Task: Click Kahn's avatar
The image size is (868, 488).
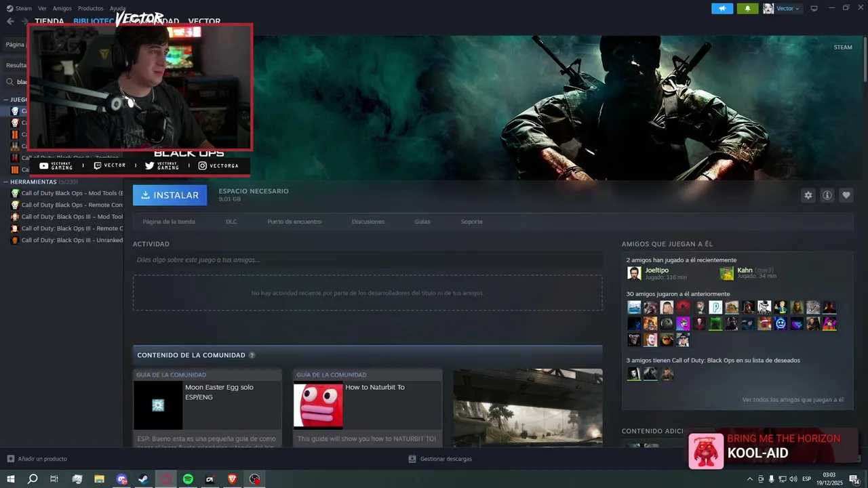Action: tap(727, 273)
